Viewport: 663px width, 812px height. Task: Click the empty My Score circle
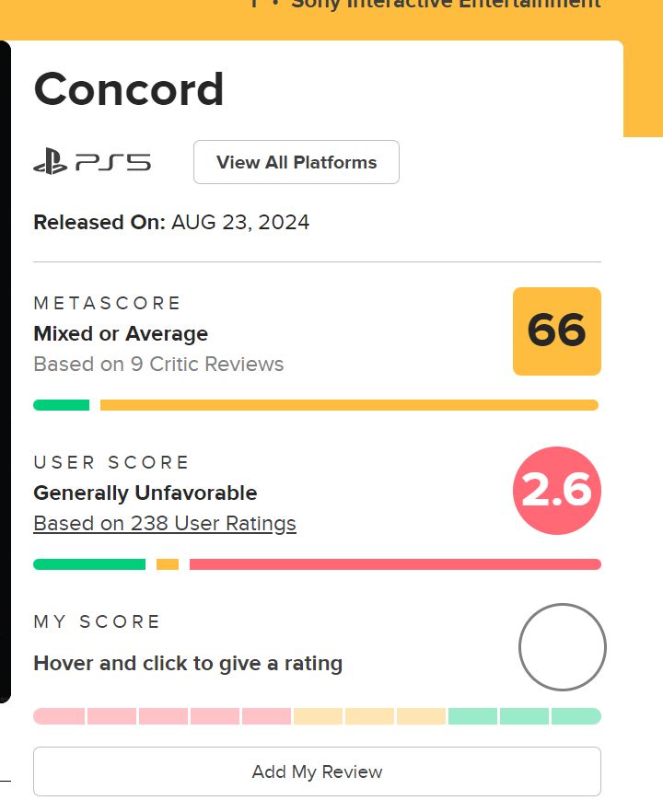pyautogui.click(x=563, y=647)
